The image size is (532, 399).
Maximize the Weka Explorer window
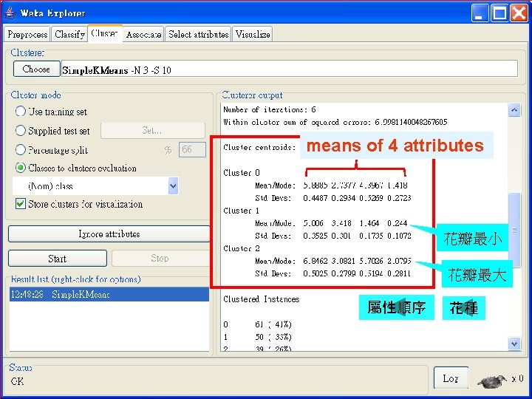pos(499,13)
